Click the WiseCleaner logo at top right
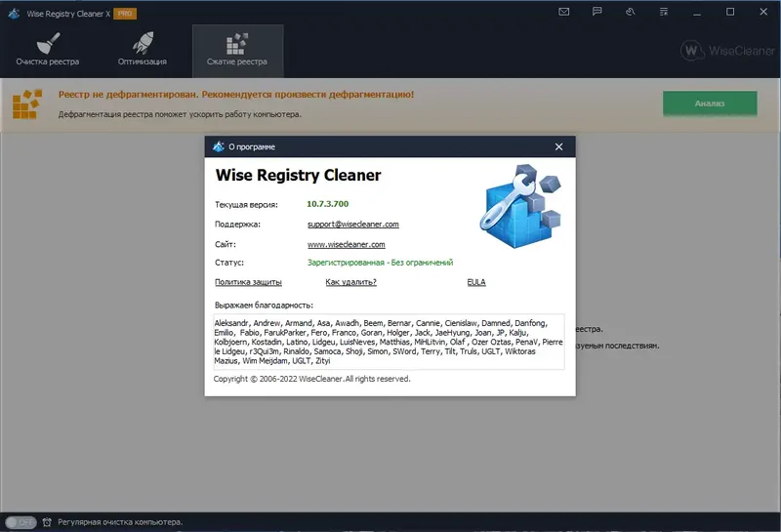 click(727, 51)
